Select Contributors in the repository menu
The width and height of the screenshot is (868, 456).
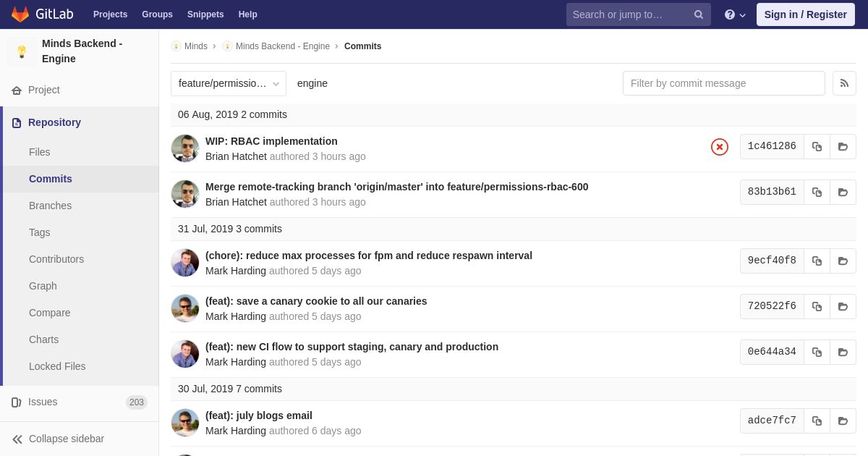(56, 259)
